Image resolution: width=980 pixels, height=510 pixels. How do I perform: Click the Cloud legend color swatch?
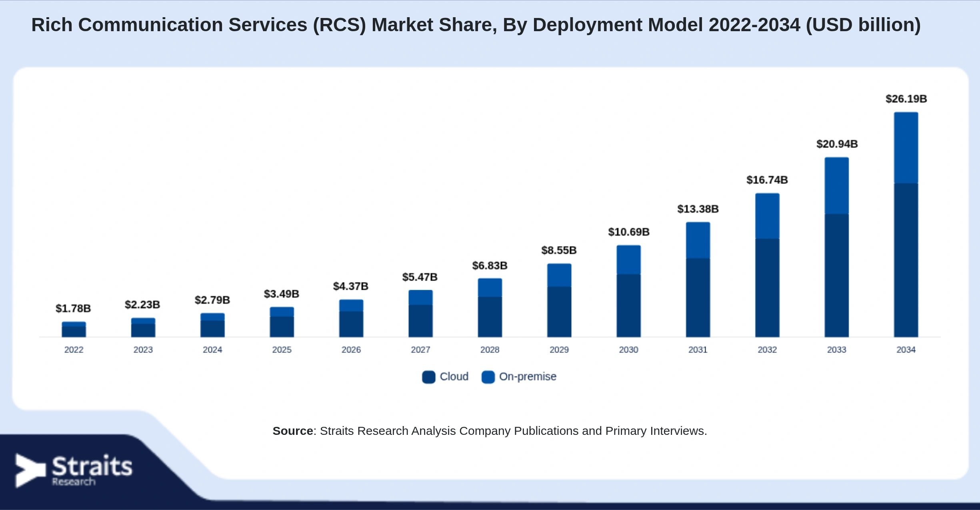428,377
